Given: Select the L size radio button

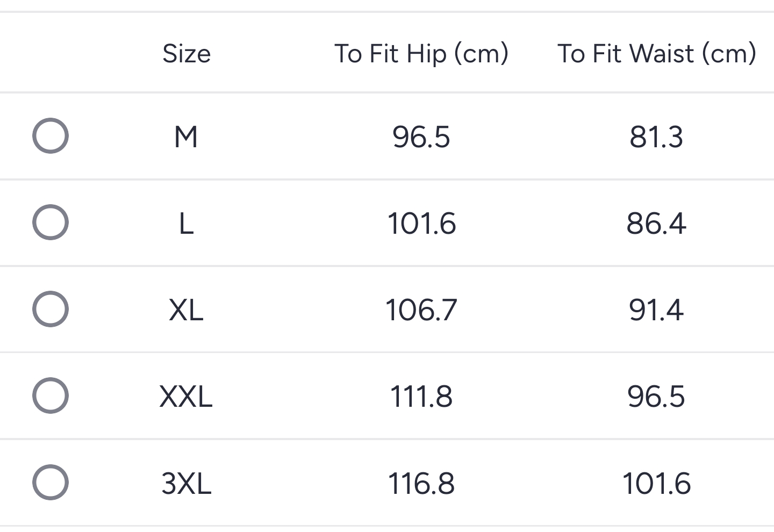Looking at the screenshot, I should [51, 222].
